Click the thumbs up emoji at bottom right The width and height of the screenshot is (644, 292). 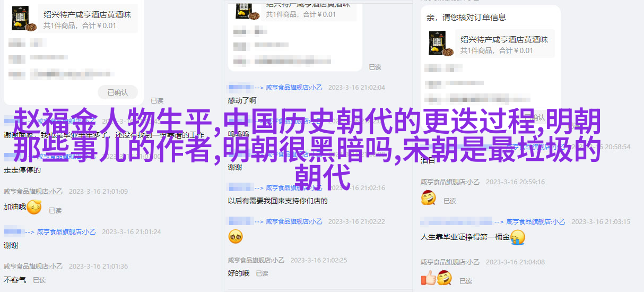click(428, 278)
